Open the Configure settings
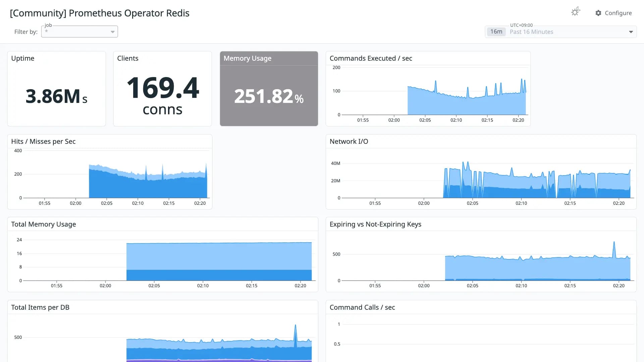This screenshot has width=644, height=362. click(x=613, y=13)
